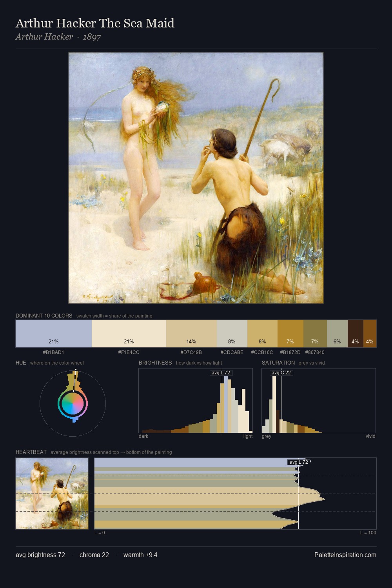Click the HUE section heading
The width and height of the screenshot is (392, 588).
point(21,363)
